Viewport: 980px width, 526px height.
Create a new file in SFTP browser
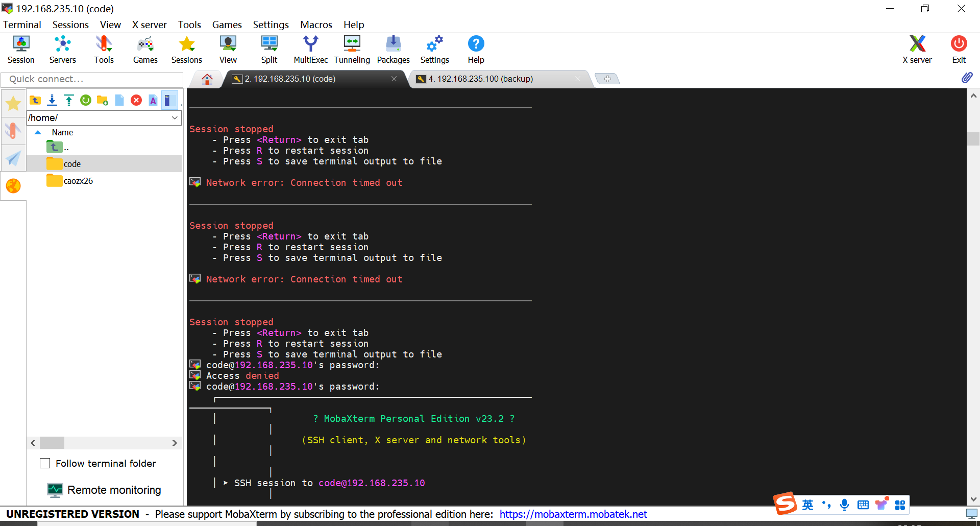(x=119, y=100)
